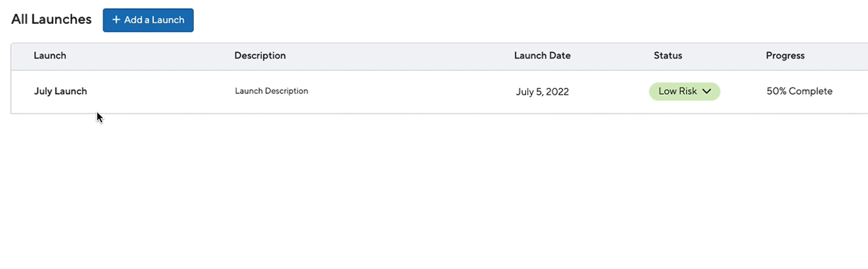The width and height of the screenshot is (868, 269).
Task: Sort by the Description column header
Action: click(260, 56)
